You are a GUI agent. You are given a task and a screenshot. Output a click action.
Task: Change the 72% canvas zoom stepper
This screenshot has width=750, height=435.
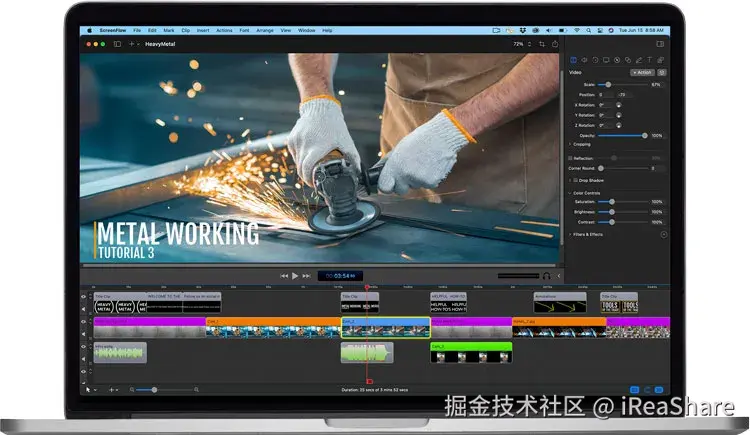coord(529,44)
